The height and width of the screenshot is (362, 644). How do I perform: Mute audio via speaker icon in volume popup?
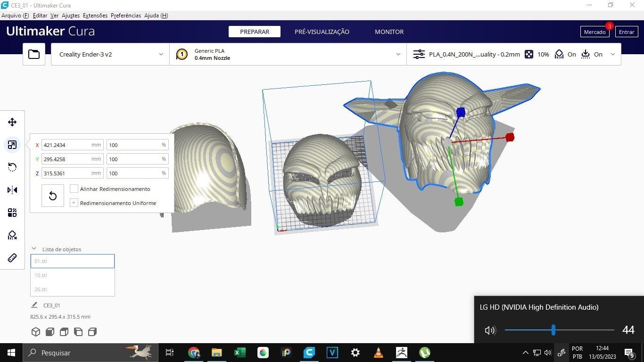tap(490, 330)
